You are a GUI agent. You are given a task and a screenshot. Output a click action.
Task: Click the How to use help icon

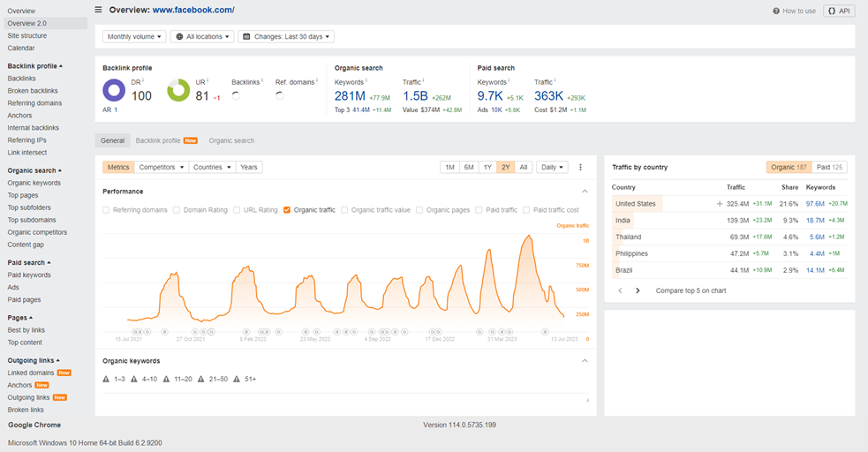pos(776,11)
